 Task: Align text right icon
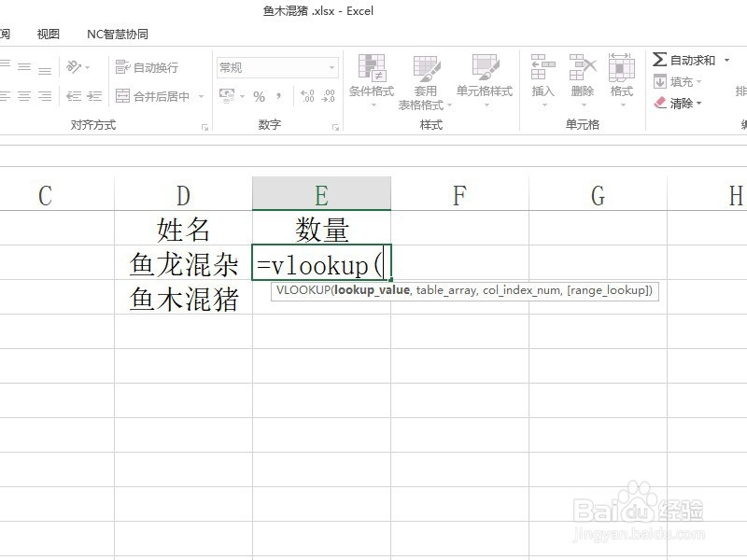point(45,96)
